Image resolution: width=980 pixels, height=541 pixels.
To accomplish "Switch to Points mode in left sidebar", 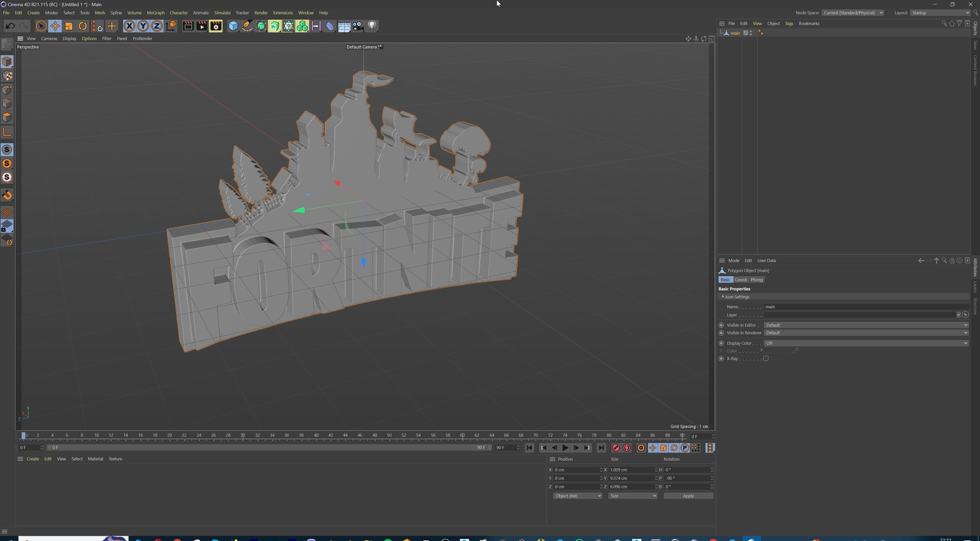I will click(x=7, y=90).
